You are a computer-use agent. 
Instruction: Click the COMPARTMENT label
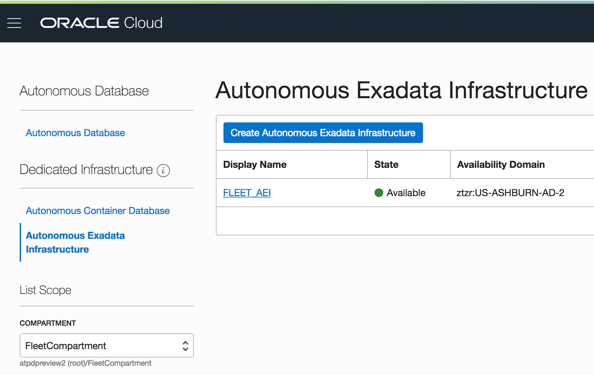tap(48, 323)
